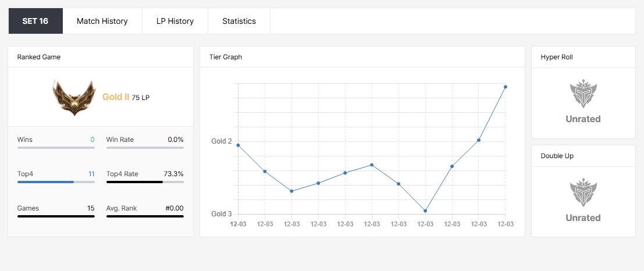Click the Double Up panel title

tap(557, 156)
